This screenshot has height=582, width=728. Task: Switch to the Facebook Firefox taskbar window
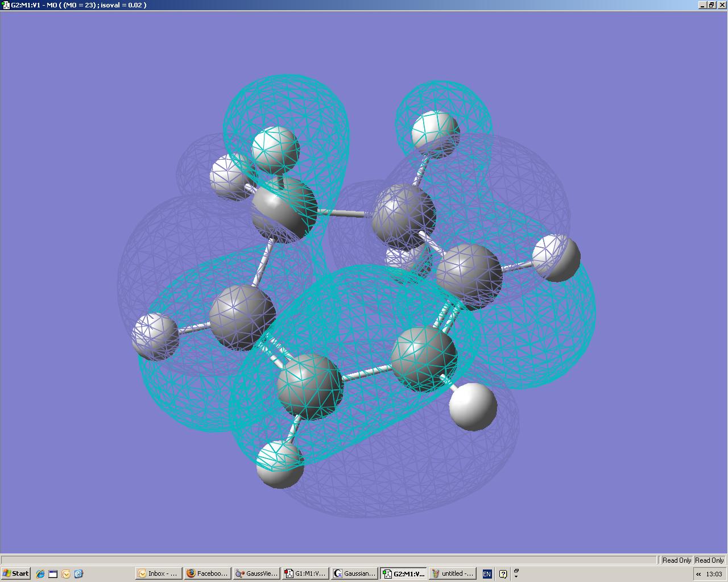tap(208, 573)
